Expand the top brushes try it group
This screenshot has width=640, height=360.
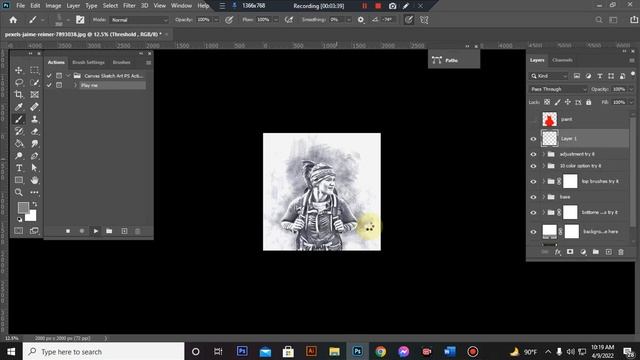[x=543, y=181]
